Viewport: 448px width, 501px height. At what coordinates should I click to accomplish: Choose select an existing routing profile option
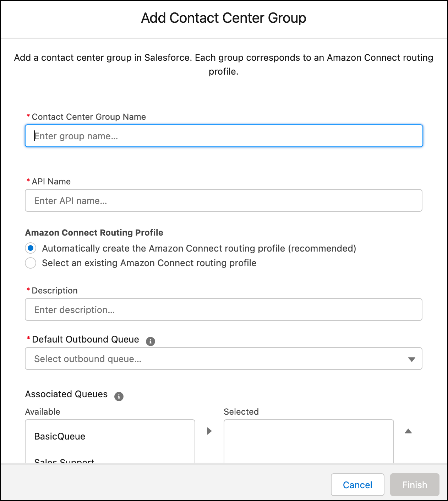pyautogui.click(x=31, y=263)
